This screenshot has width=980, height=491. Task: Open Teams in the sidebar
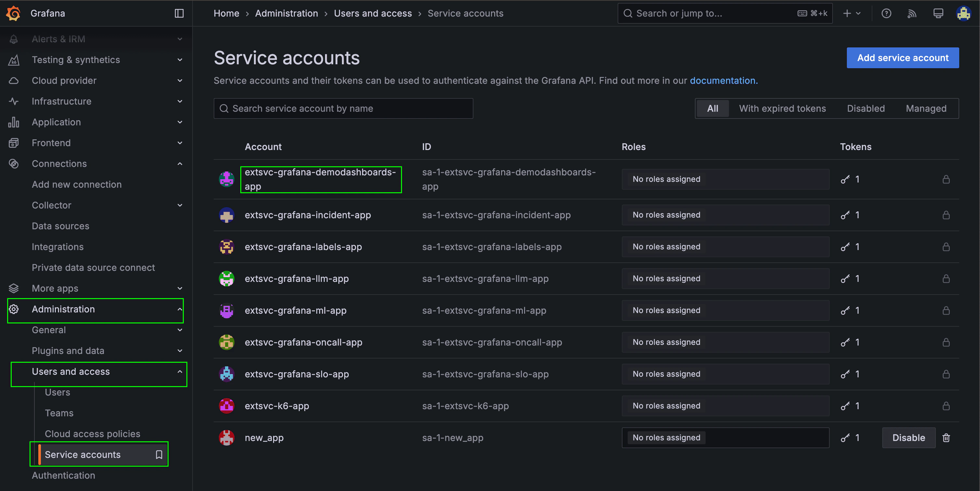[x=59, y=413]
